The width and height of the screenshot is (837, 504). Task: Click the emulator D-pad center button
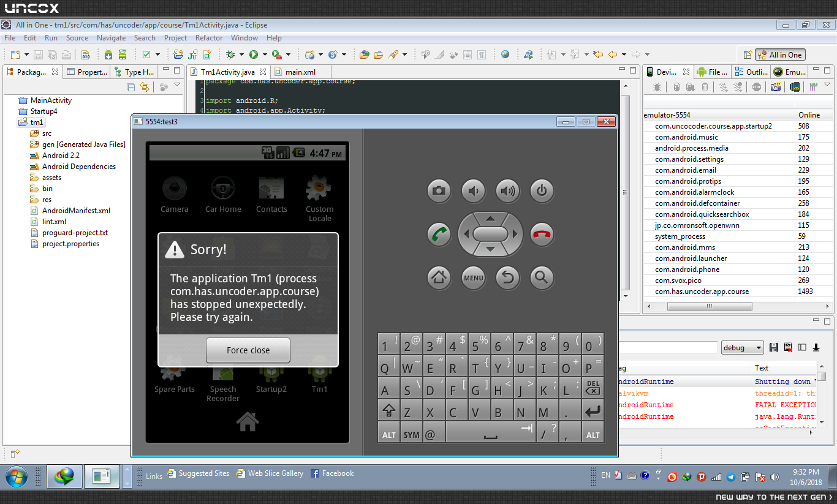pyautogui.click(x=490, y=234)
